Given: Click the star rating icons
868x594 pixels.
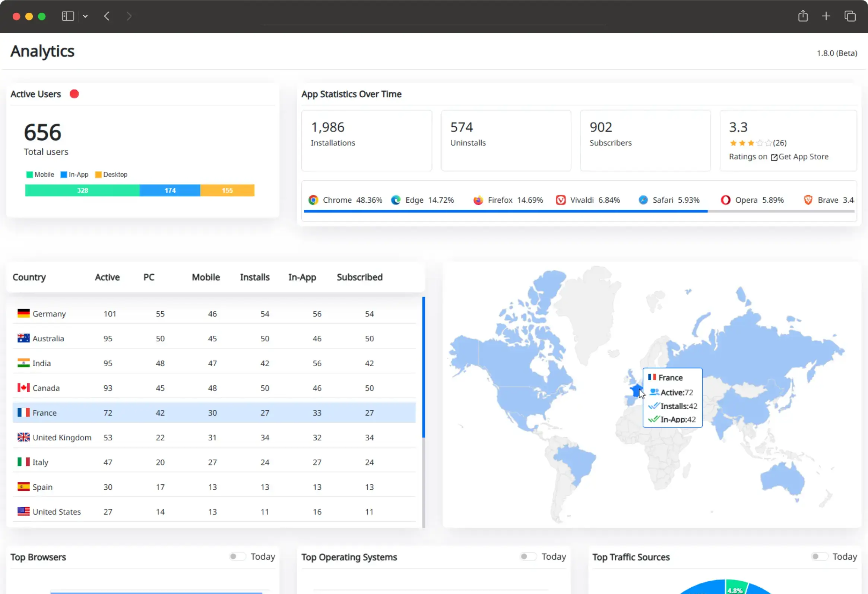Looking at the screenshot, I should tap(750, 143).
